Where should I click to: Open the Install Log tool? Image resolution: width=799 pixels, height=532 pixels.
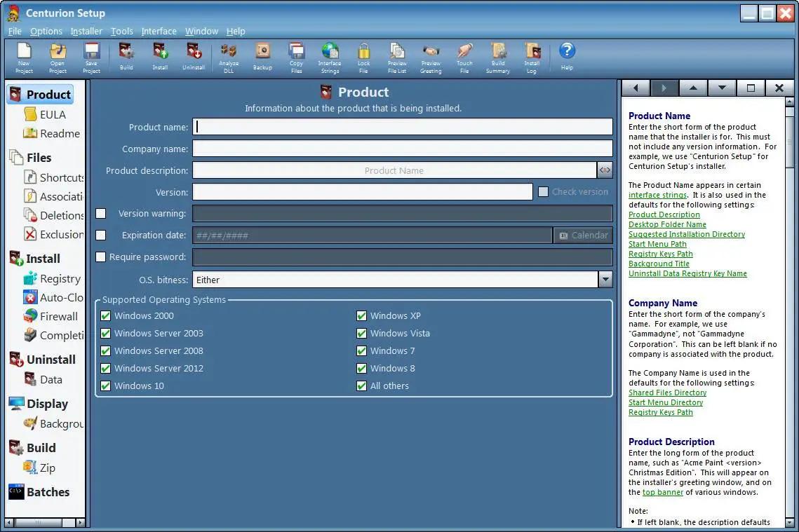[532, 57]
